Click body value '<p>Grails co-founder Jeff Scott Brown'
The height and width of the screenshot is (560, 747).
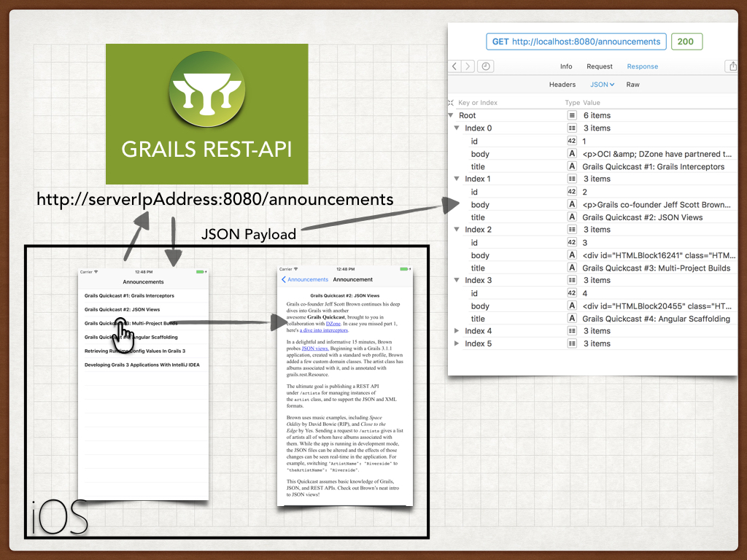coord(656,205)
